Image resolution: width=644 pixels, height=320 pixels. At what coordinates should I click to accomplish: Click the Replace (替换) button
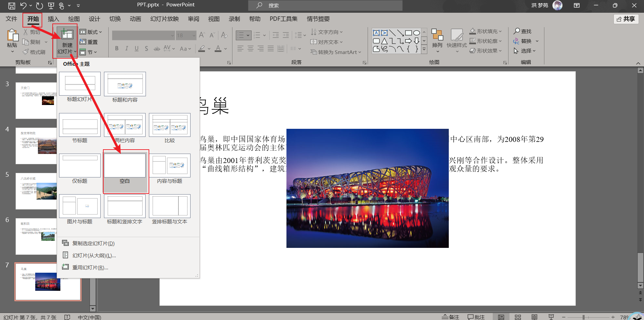coord(526,41)
